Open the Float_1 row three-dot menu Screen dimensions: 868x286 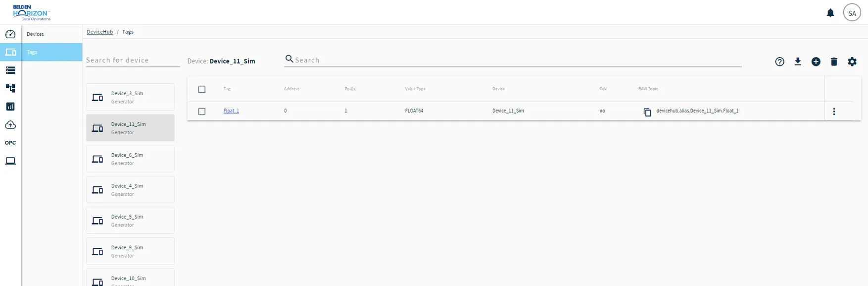(x=834, y=112)
